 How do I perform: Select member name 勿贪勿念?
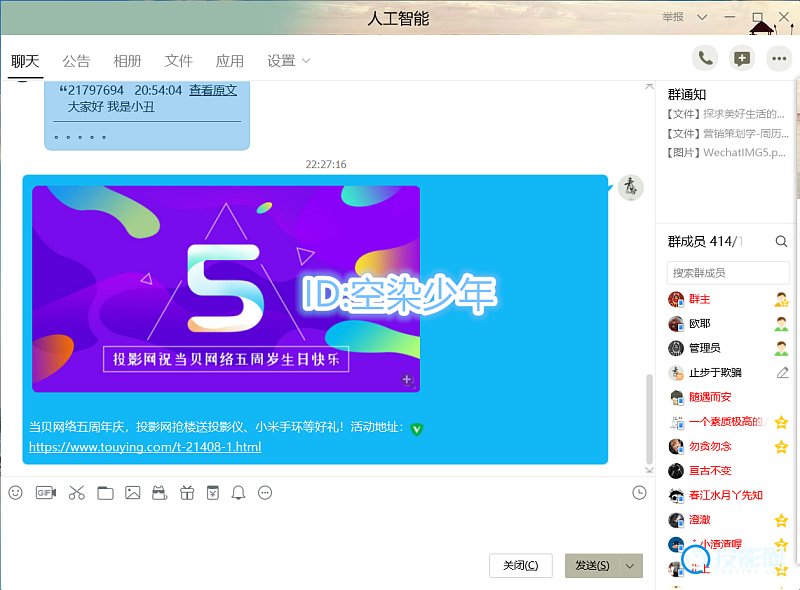click(x=710, y=446)
